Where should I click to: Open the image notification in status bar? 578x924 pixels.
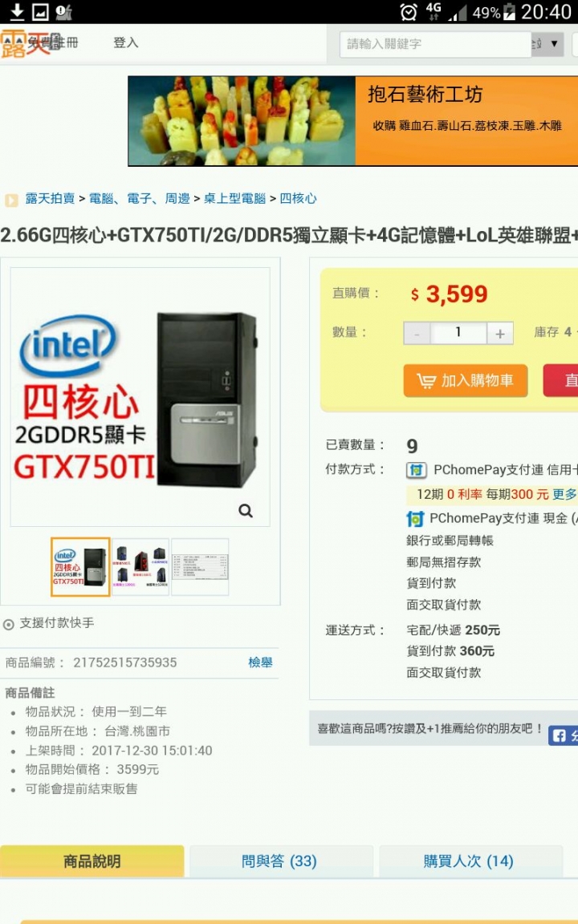pos(40,11)
